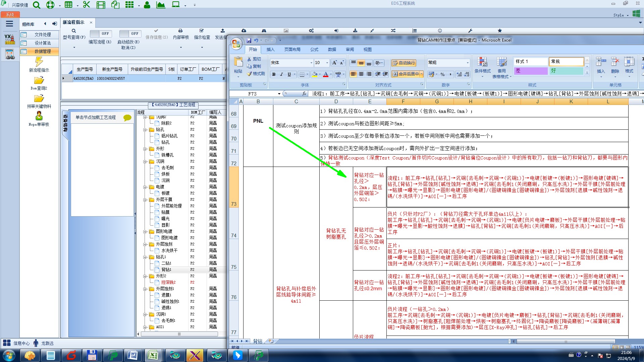
Task: Click the green user profile icon
Action: point(147,5)
